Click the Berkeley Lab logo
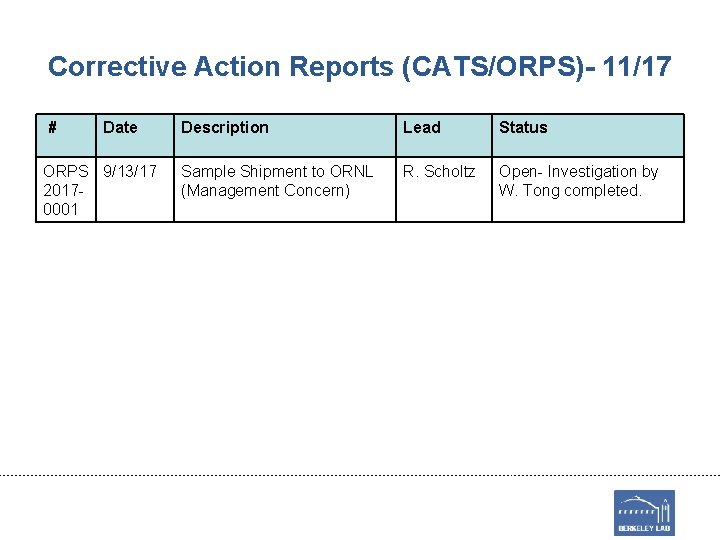Viewport: 720px width, 540px height. point(644,512)
